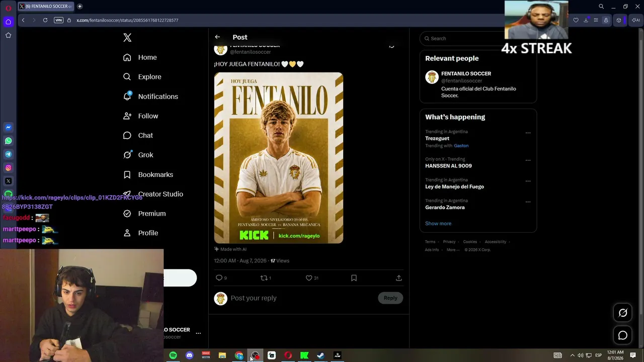Toggle the VPN badge in address bar
Image resolution: width=644 pixels, height=362 pixels.
tap(59, 20)
